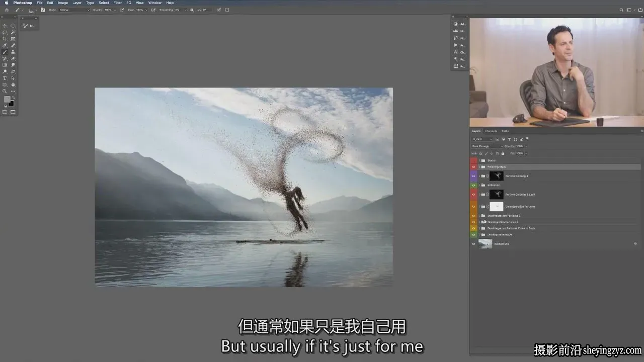Switch to the Paths tab

[x=505, y=131]
